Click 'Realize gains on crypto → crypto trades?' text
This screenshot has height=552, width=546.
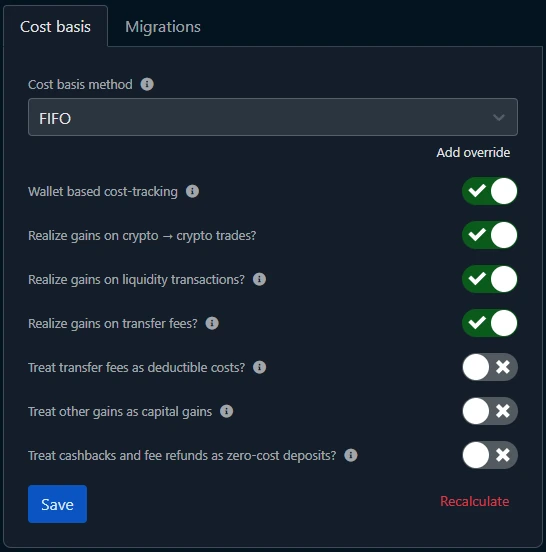[142, 236]
